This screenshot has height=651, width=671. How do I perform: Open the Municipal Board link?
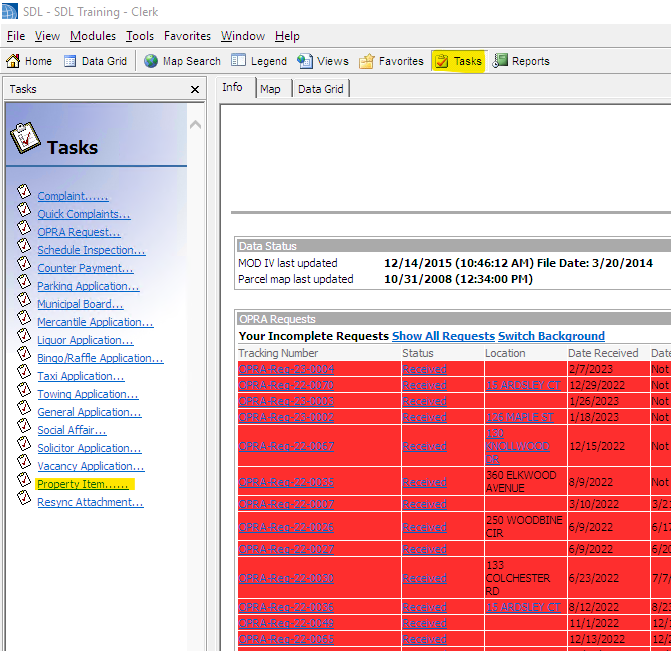(x=80, y=304)
